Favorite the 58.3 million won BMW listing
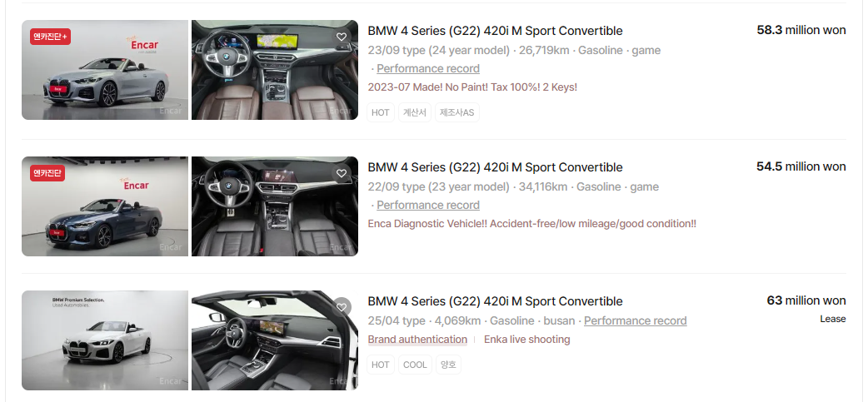The height and width of the screenshot is (402, 868). coord(342,37)
